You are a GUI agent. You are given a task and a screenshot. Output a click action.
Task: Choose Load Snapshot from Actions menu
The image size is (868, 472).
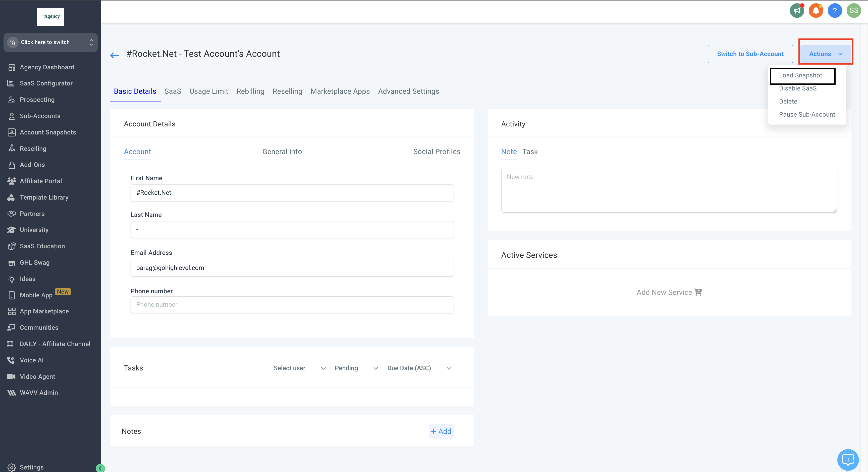800,75
